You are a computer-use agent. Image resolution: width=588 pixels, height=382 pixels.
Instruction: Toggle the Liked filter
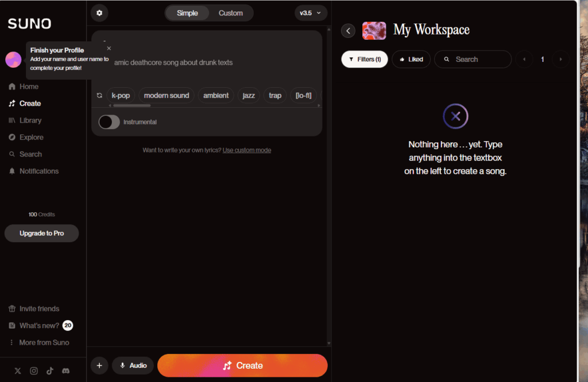[411, 59]
